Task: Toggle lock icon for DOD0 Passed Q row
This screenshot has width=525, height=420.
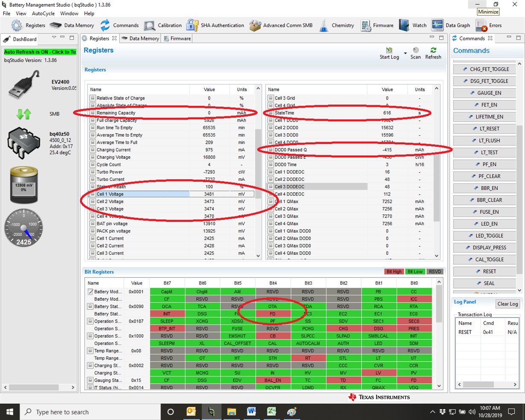Action: 271,150
